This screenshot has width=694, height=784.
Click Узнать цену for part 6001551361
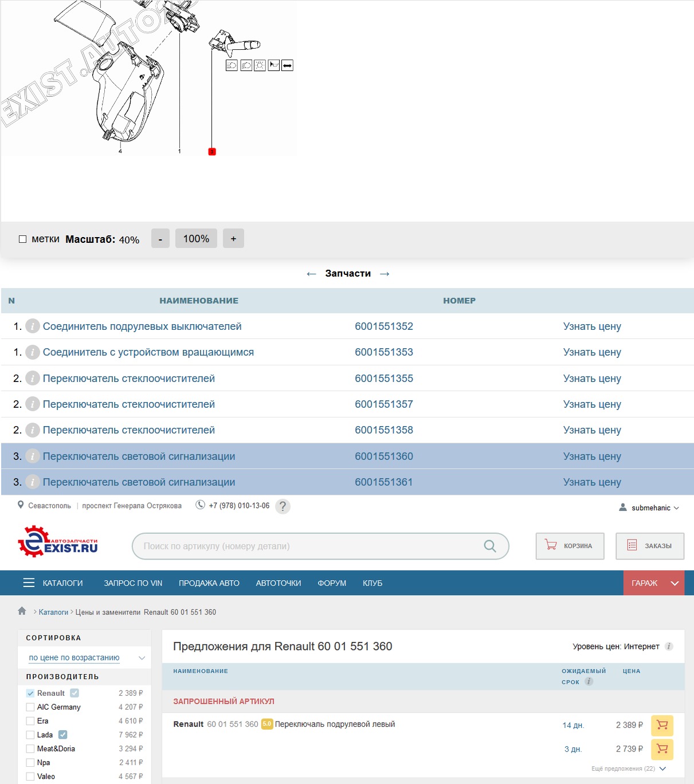pyautogui.click(x=592, y=482)
